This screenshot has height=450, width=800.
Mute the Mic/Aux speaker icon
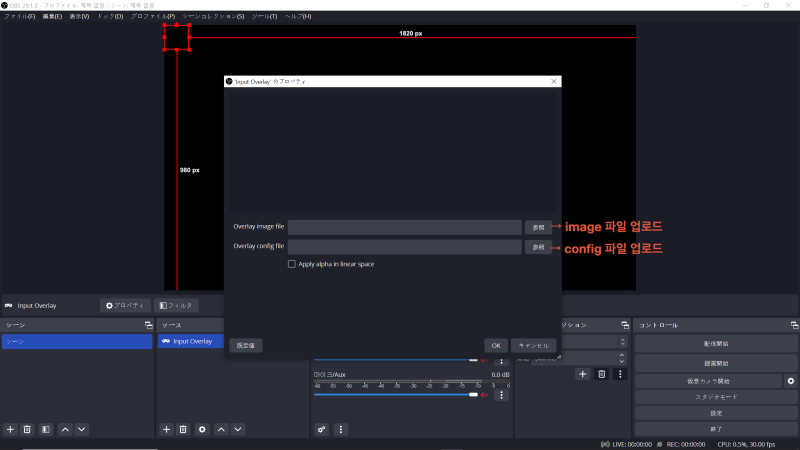[x=485, y=395]
